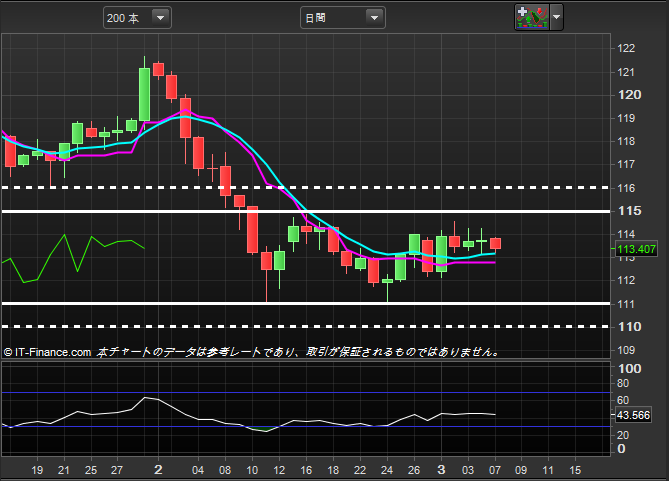Click the upper blue RSI threshold line
The height and width of the screenshot is (481, 669).
click(306, 392)
